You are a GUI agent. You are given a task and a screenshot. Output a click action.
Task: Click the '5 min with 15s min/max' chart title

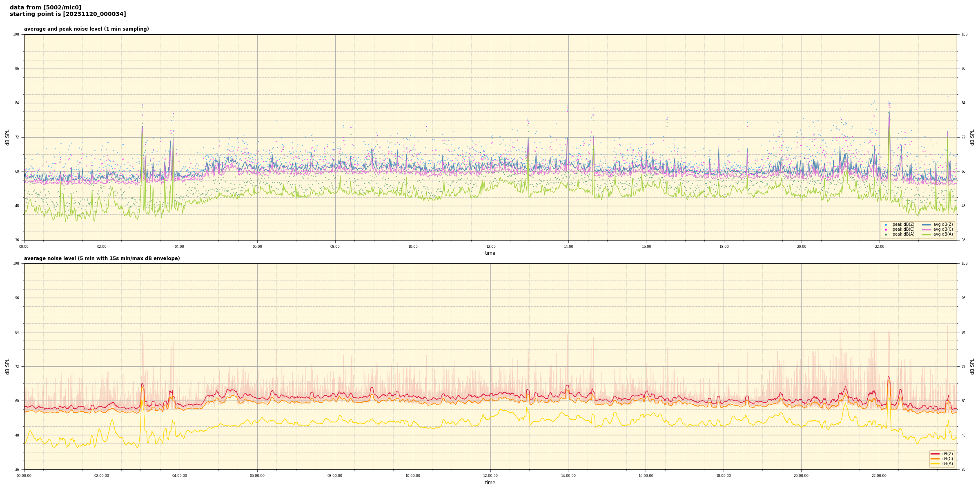click(x=102, y=258)
